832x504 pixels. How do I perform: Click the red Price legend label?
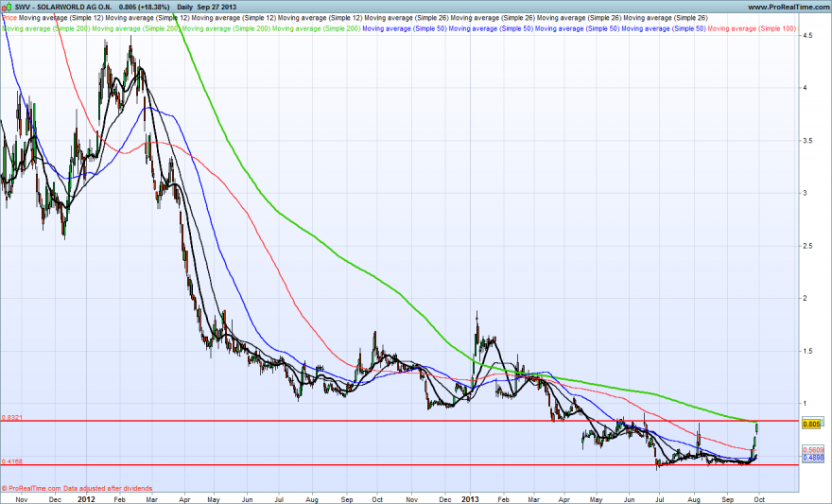tap(9, 18)
